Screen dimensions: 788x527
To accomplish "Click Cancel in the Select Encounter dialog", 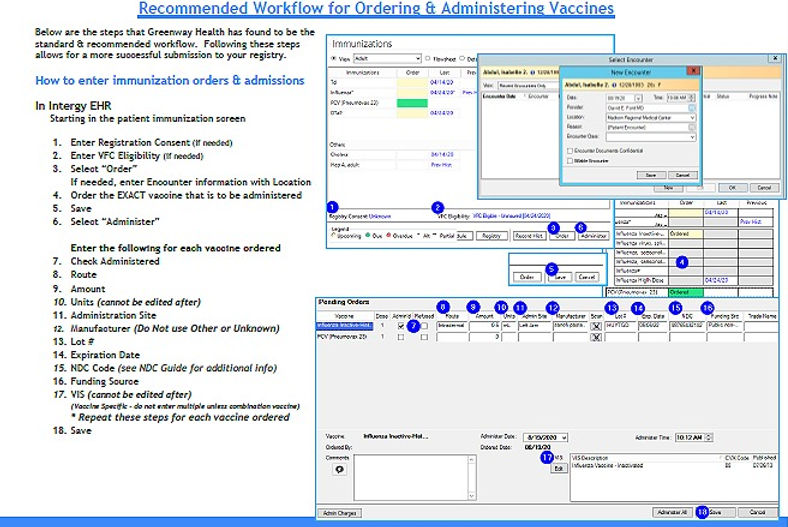I will (x=764, y=187).
